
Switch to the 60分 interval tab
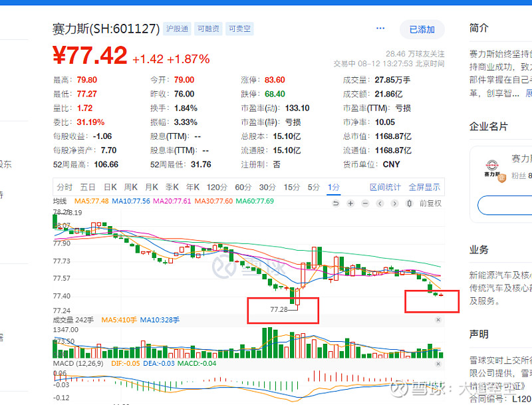pyautogui.click(x=243, y=188)
